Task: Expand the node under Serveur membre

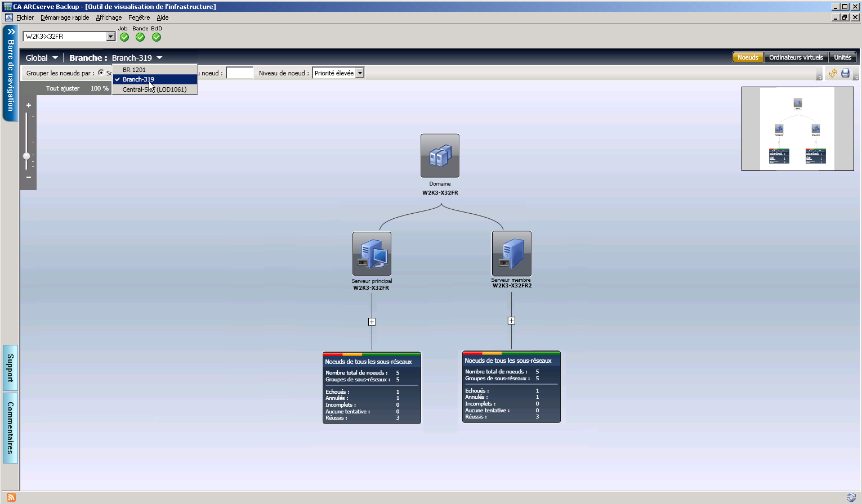Action: [x=511, y=321]
